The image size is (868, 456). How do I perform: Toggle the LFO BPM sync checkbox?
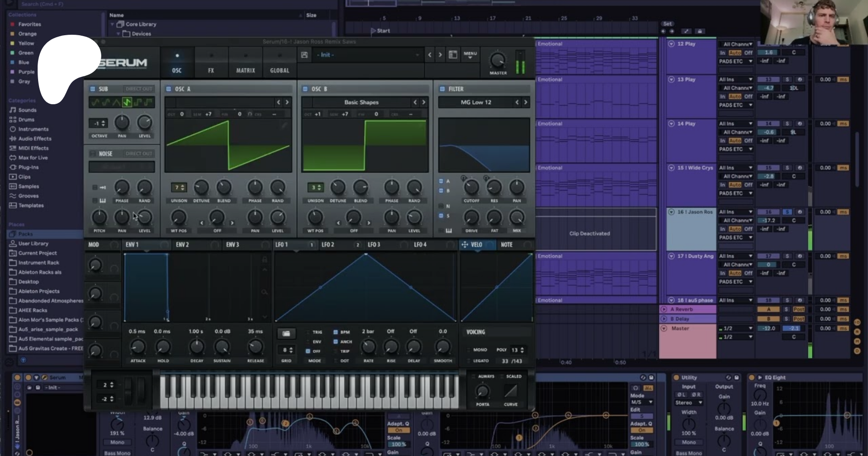click(336, 332)
